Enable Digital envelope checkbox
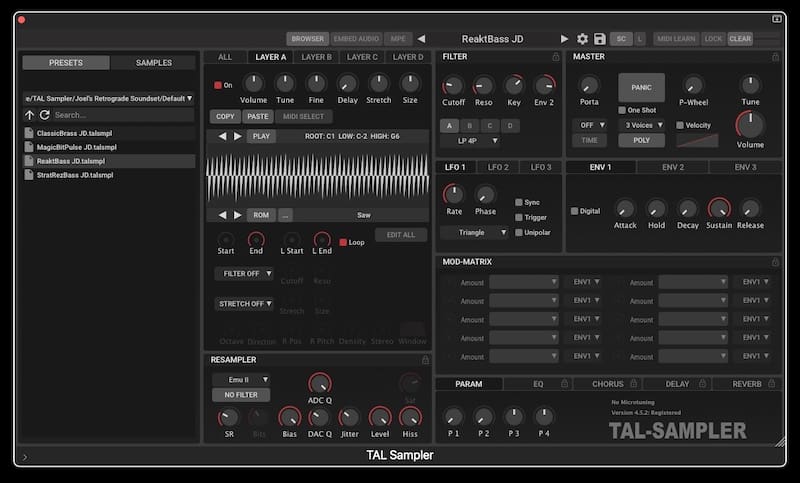800x483 pixels. tap(574, 211)
